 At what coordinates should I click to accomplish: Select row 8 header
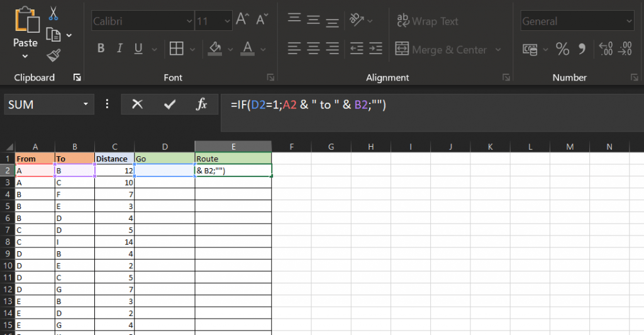coord(8,241)
